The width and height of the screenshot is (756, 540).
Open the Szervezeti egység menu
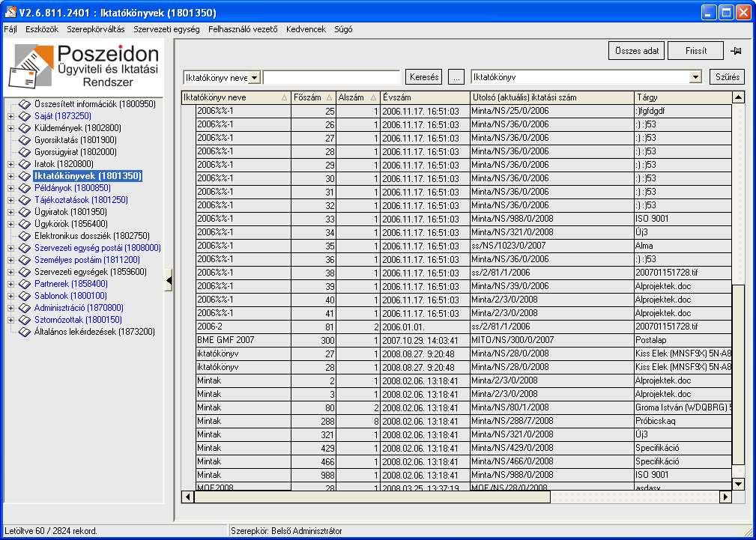point(166,29)
